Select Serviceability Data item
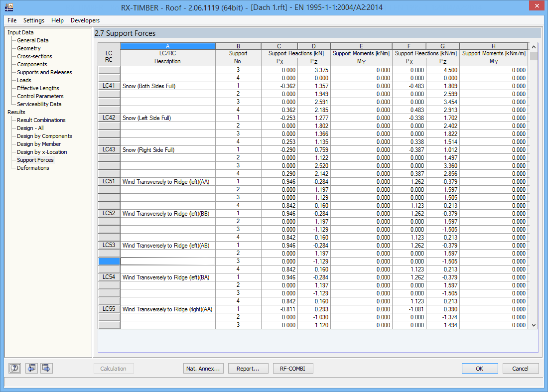 click(x=39, y=104)
